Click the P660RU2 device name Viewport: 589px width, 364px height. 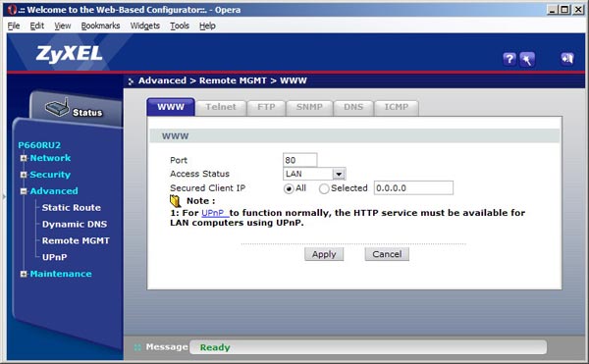point(39,145)
